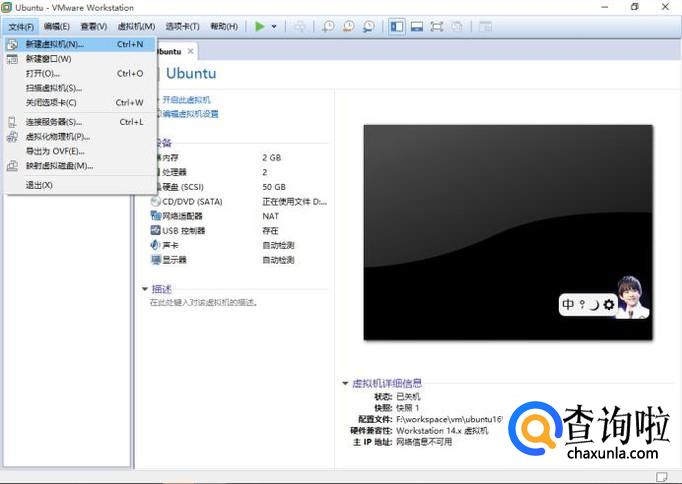Click the 开启此虚拟机 power on link

[x=186, y=100]
